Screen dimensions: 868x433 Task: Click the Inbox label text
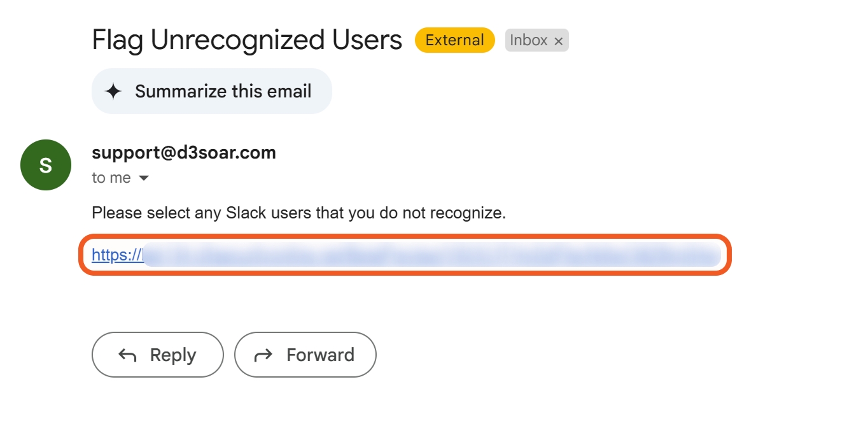pos(528,41)
